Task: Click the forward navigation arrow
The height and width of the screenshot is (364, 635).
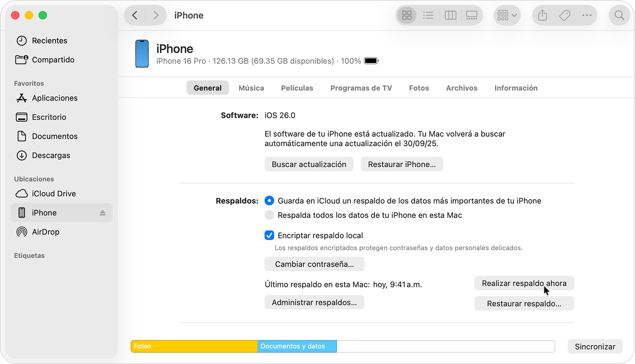Action: pos(156,15)
